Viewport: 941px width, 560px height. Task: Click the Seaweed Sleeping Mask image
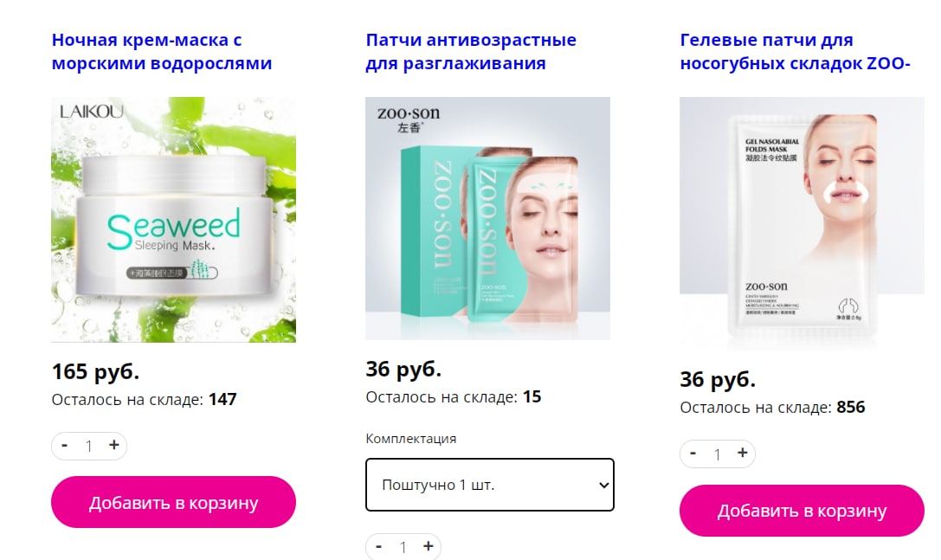click(x=173, y=220)
